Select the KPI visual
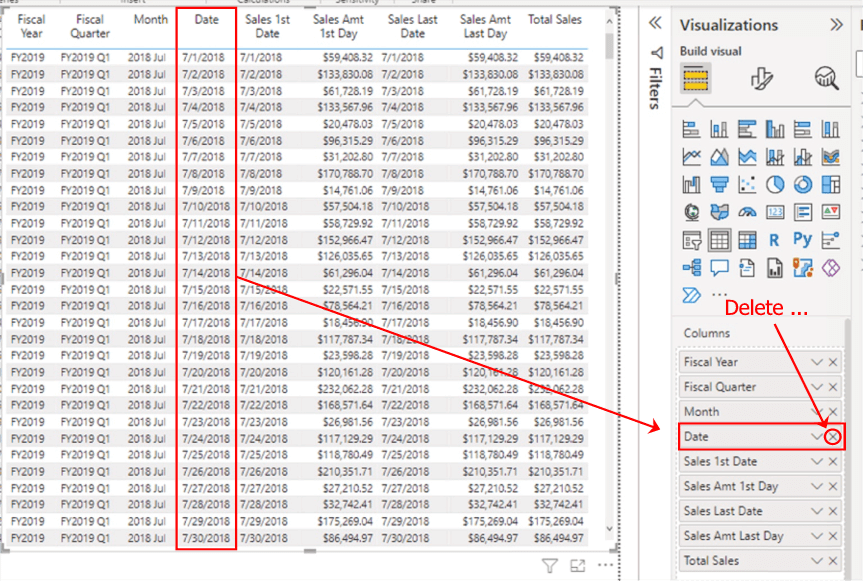 [831, 212]
